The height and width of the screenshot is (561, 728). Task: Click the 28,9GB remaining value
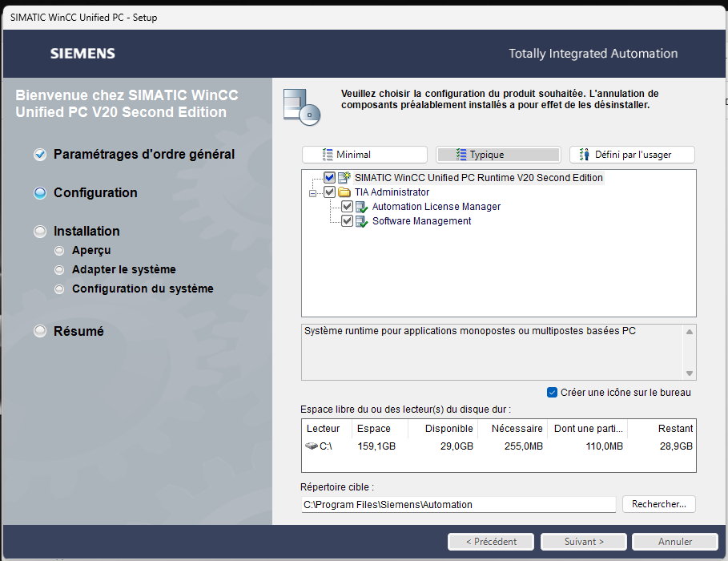coord(676,446)
